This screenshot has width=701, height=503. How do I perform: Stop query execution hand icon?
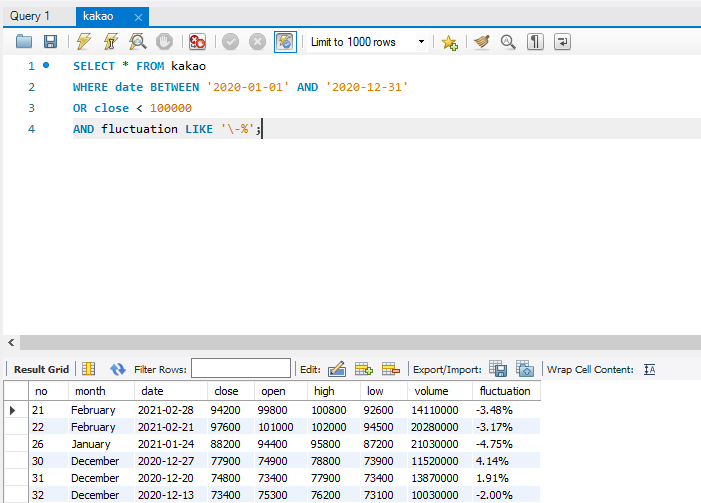click(x=164, y=42)
